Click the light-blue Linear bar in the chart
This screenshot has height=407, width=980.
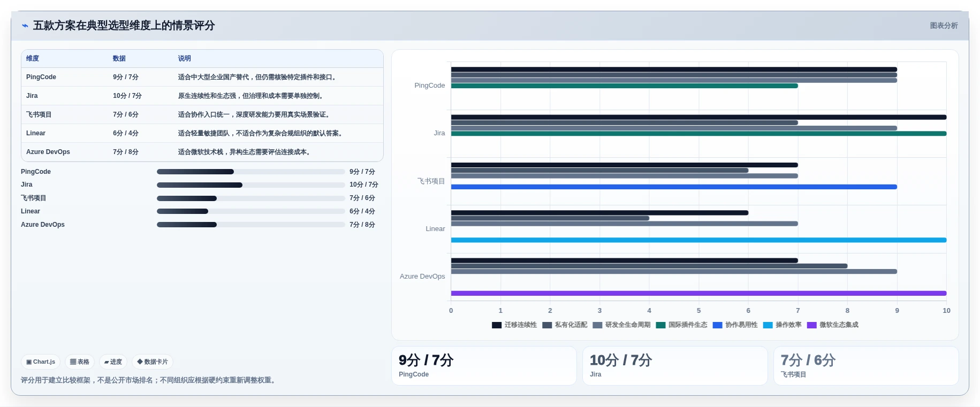point(698,240)
